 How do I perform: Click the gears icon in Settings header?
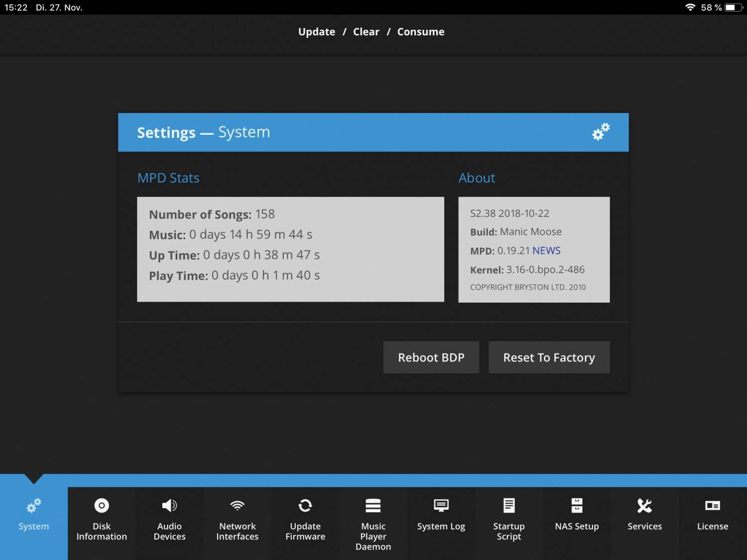point(601,132)
